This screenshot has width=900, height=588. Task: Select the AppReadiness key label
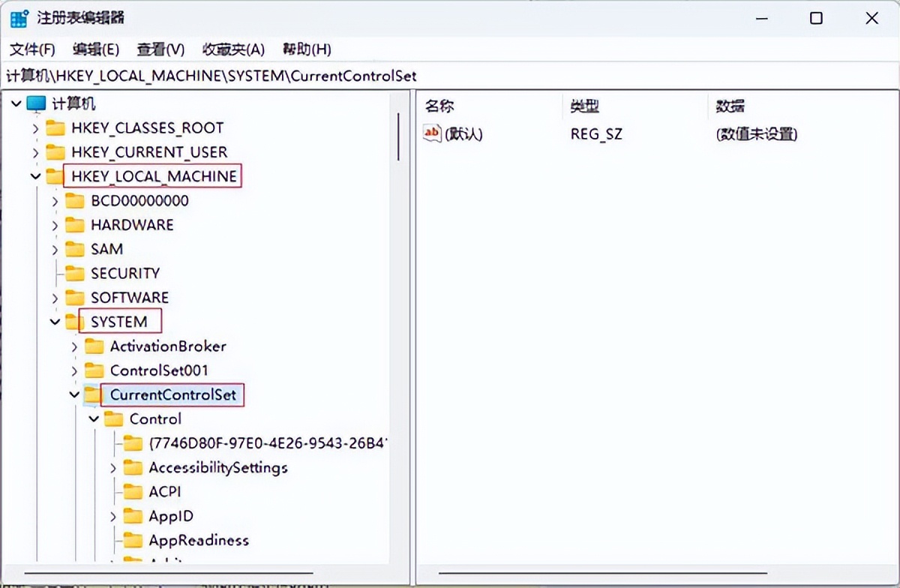(199, 540)
